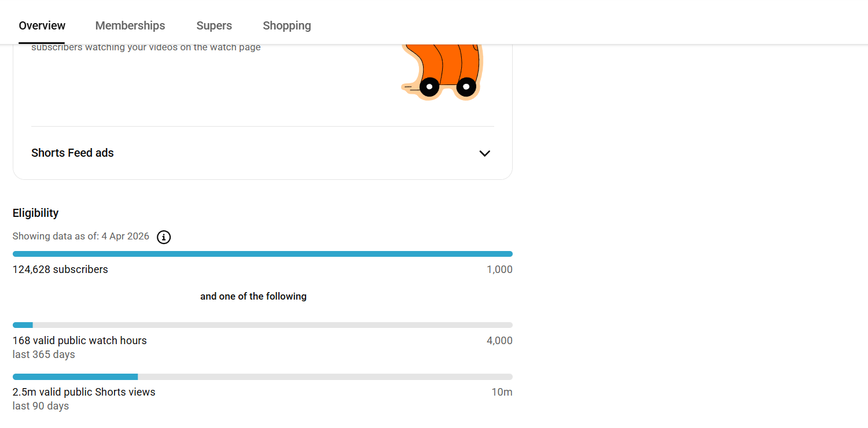868x428 pixels.
Task: Click the Eligibility section heading
Action: [36, 213]
